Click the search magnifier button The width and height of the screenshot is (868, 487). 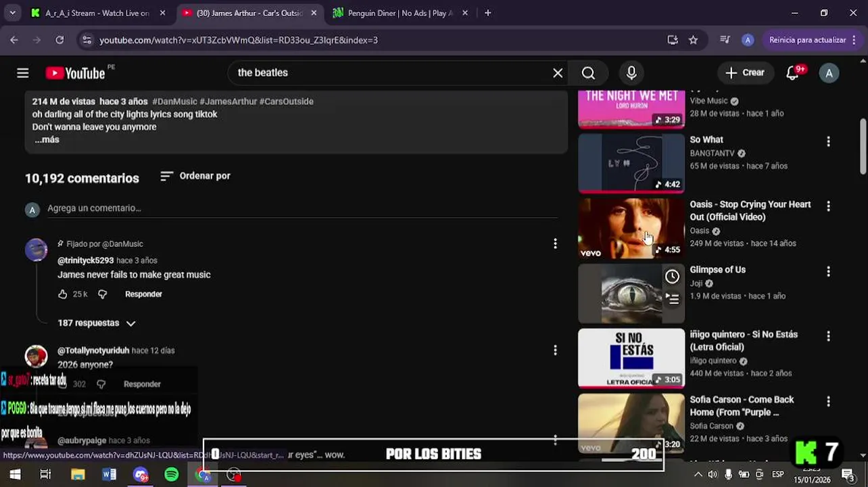(588, 73)
